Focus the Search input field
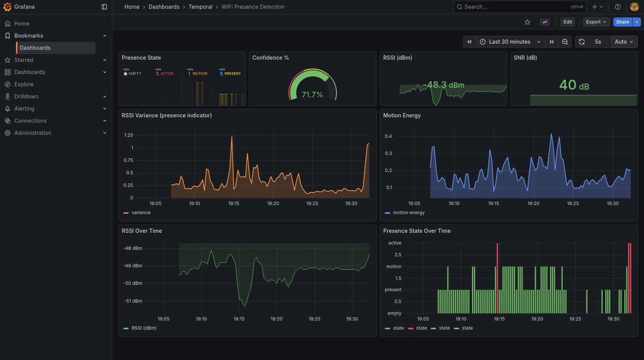This screenshot has width=644, height=360. [519, 6]
